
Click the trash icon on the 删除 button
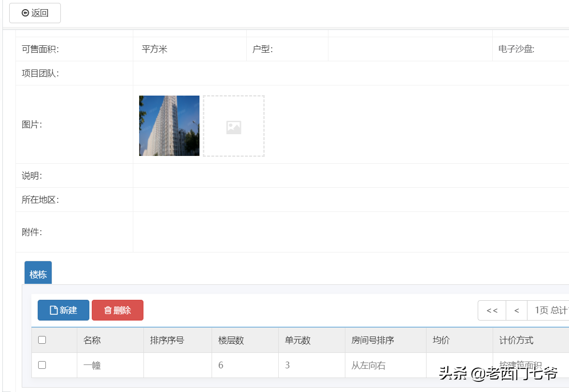tap(108, 310)
